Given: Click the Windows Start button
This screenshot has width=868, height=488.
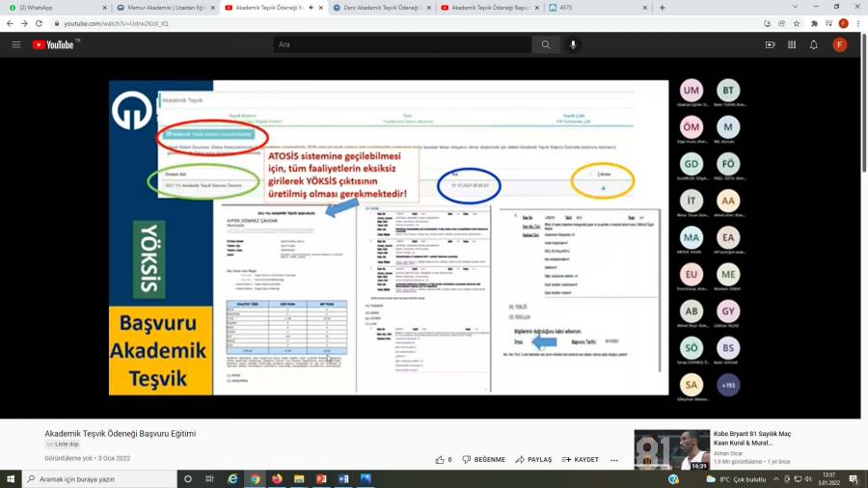Looking at the screenshot, I should pos(12,478).
